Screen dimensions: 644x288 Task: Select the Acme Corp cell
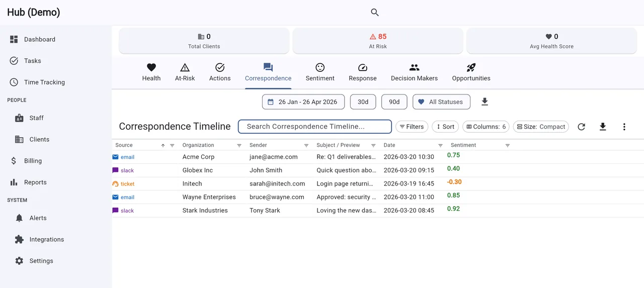(198, 157)
